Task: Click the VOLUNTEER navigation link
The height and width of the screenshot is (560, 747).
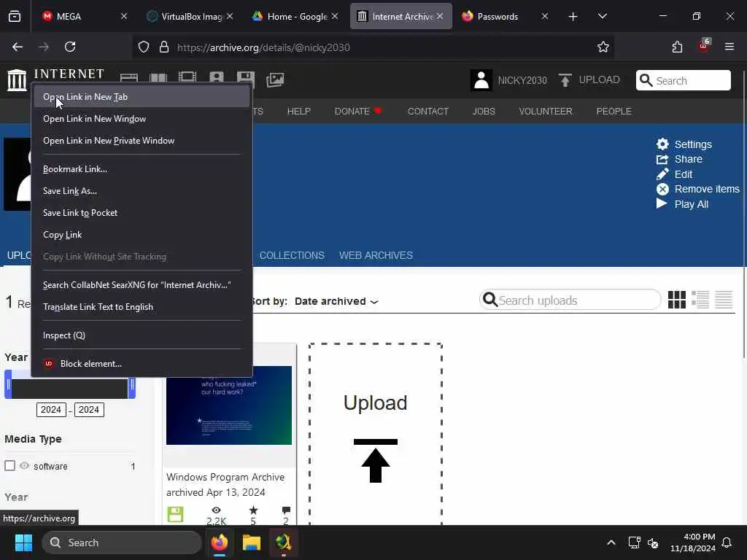Action: click(x=546, y=111)
